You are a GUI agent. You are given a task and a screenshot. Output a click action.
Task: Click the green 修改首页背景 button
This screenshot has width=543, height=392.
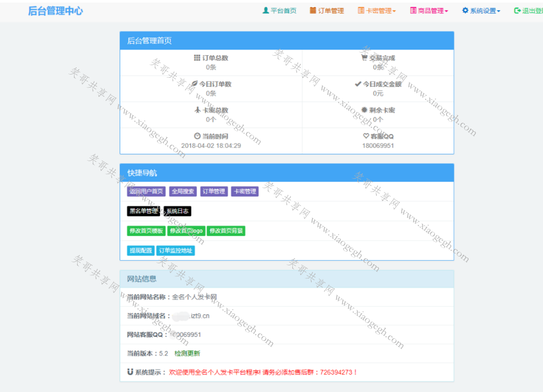pyautogui.click(x=226, y=230)
